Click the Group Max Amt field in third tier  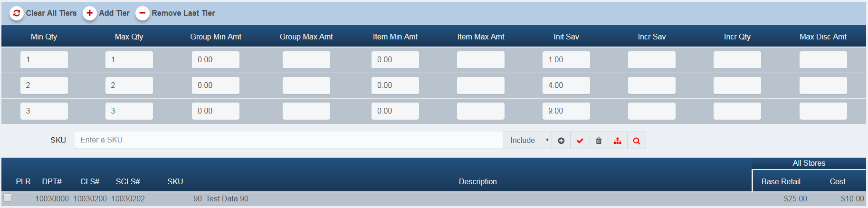click(x=306, y=111)
